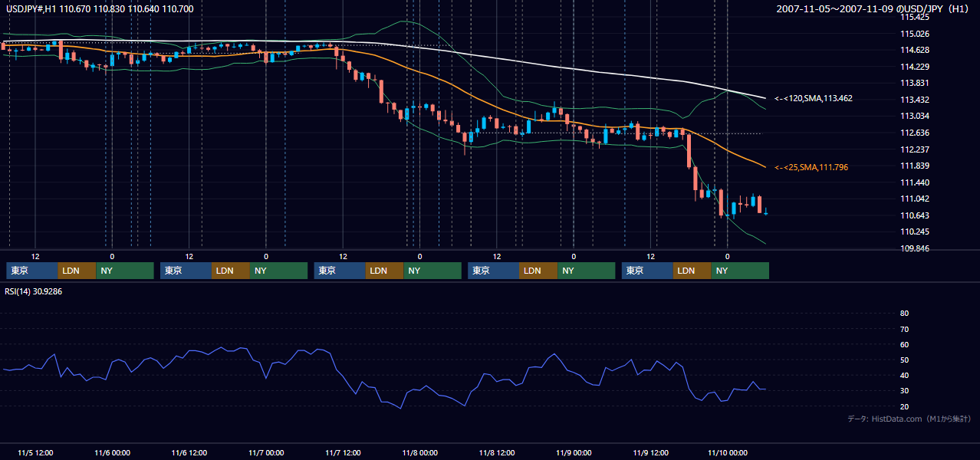Select the 東京 session block for 11/5

pos(31,271)
